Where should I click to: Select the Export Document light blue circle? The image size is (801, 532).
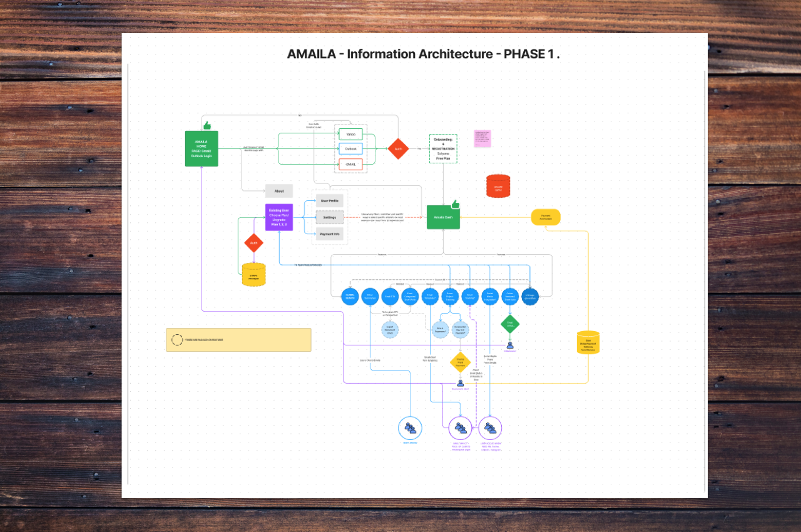390,330
